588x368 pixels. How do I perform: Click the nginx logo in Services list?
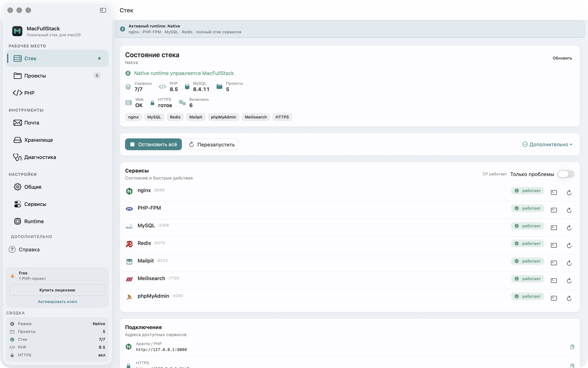(x=129, y=191)
